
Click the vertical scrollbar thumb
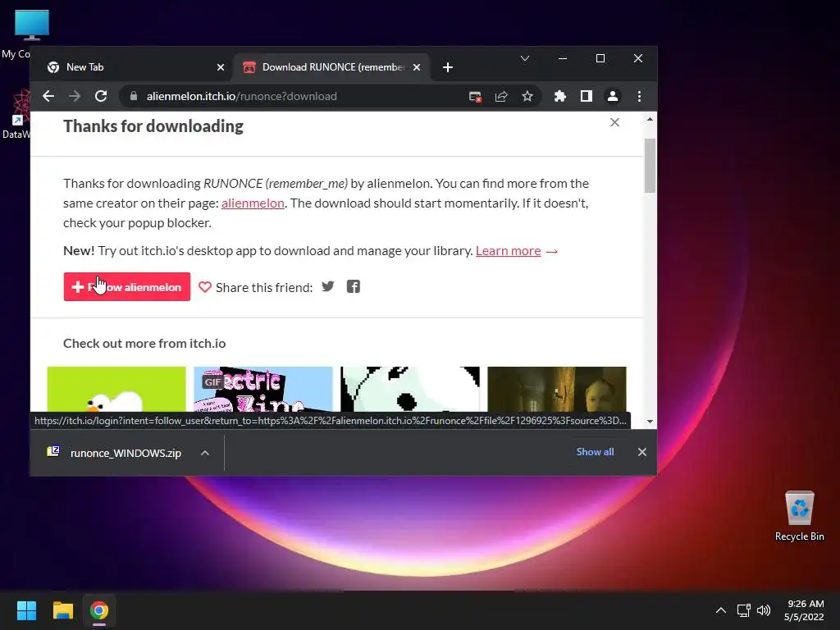(650, 166)
